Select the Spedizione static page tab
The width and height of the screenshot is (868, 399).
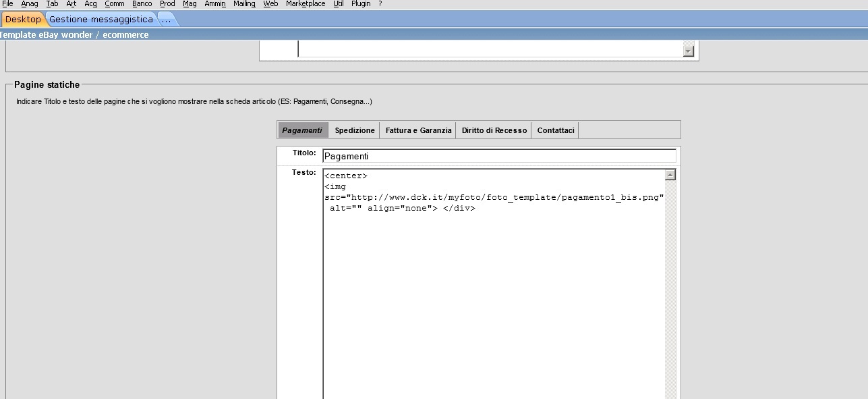pos(355,130)
